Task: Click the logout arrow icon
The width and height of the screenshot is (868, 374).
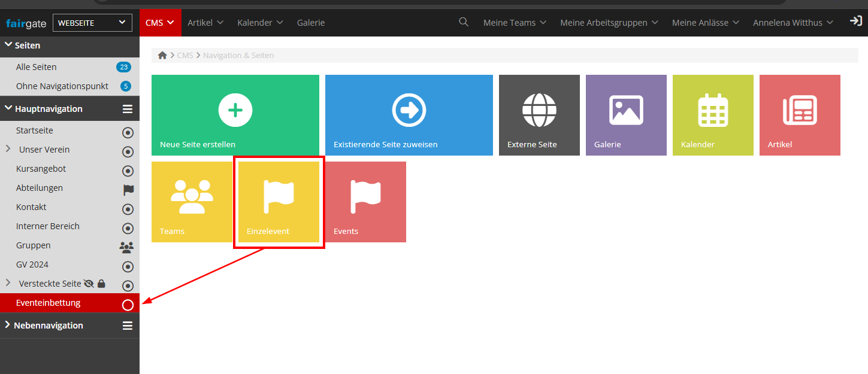Action: [855, 22]
